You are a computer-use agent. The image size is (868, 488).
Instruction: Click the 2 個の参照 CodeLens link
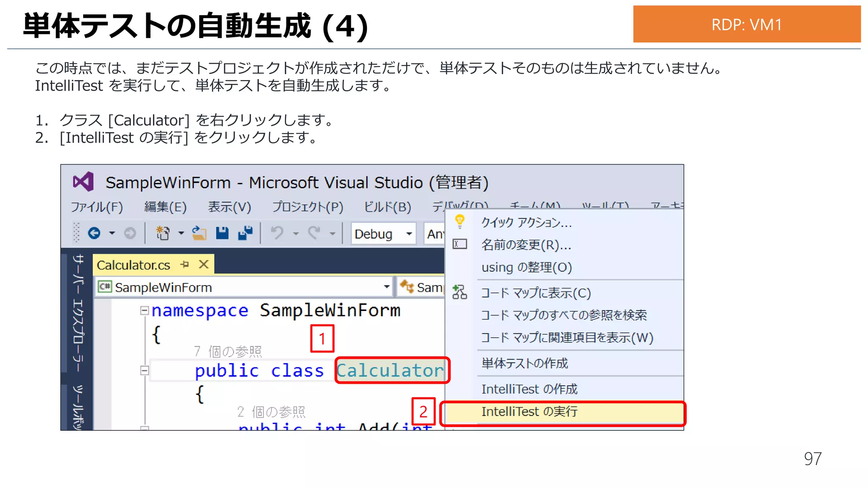coord(271,411)
